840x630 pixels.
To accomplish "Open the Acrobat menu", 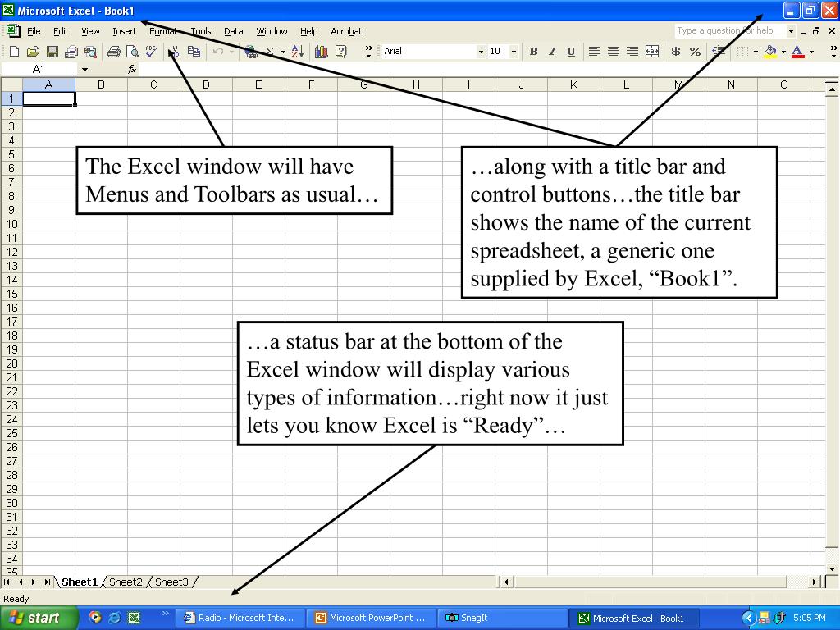I will click(346, 31).
